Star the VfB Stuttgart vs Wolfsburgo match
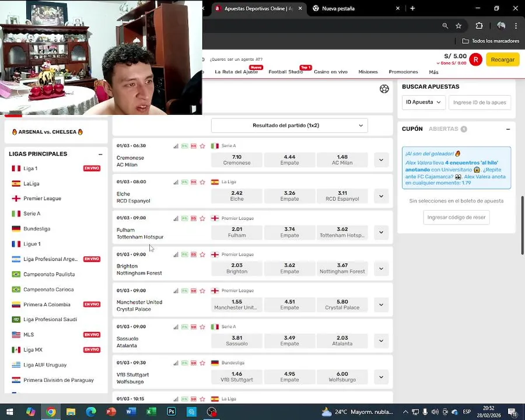Image resolution: width=525 pixels, height=420 pixels. coord(202,363)
